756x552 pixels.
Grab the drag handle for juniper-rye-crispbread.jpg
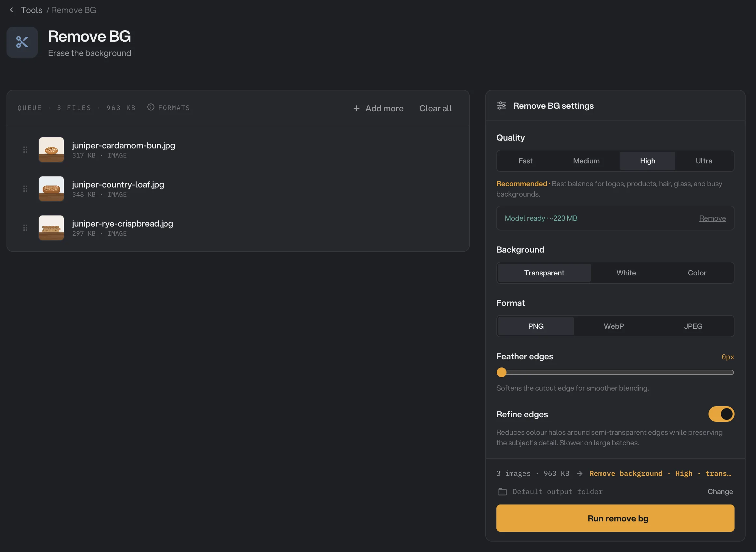25,228
